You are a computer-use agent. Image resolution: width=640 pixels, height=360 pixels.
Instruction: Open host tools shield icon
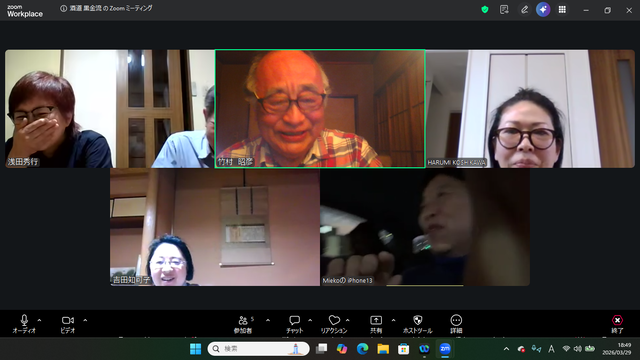point(417,324)
